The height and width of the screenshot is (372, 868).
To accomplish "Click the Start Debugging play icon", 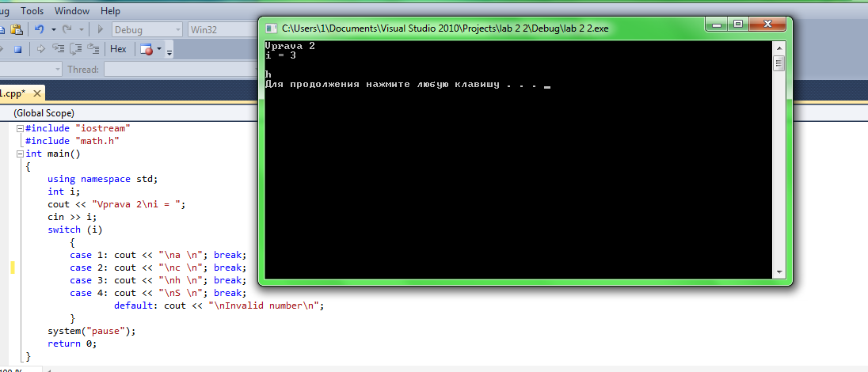I will (x=101, y=29).
